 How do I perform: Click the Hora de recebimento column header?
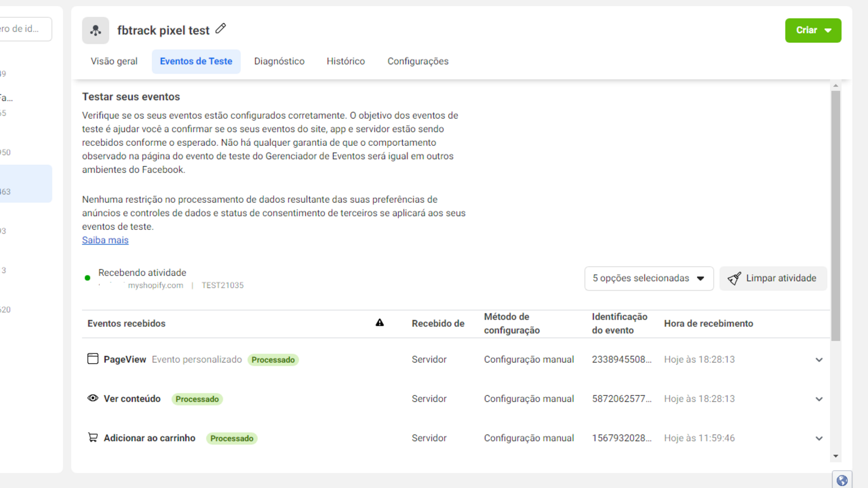click(x=709, y=323)
